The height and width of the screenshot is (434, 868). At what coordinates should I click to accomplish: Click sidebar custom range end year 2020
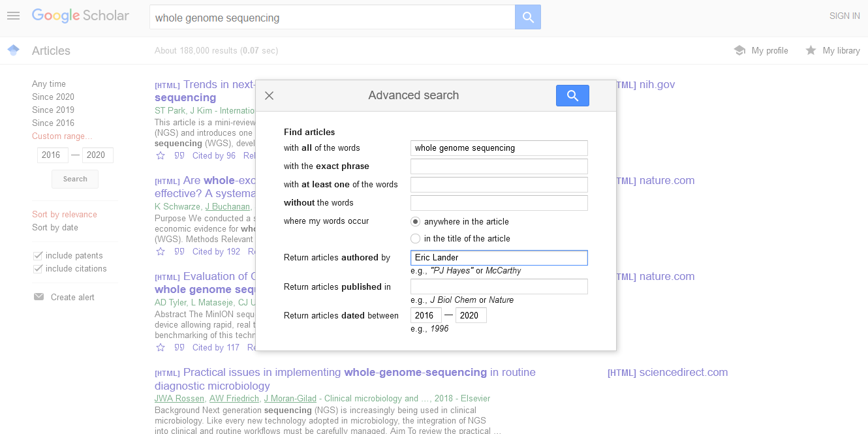pyautogui.click(x=98, y=155)
